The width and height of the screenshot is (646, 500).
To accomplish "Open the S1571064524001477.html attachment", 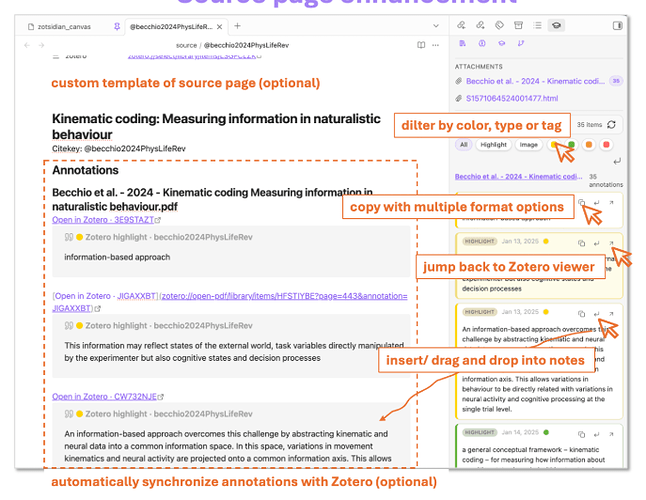I will point(512,98).
